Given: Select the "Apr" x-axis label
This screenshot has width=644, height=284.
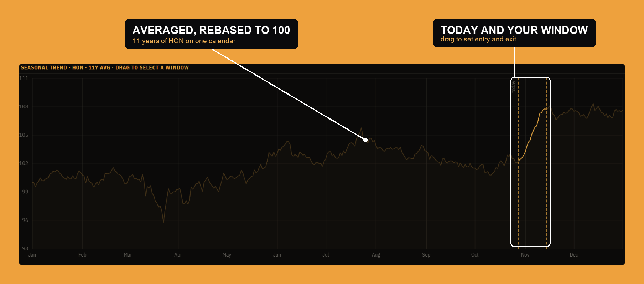Looking at the screenshot, I should click(x=178, y=255).
